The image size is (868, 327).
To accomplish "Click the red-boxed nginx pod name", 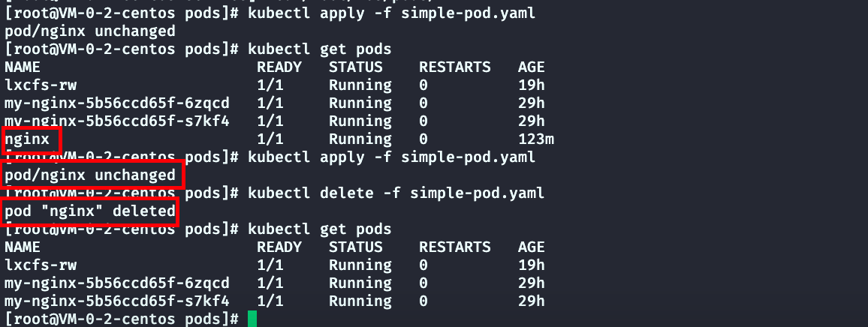I will (28, 139).
